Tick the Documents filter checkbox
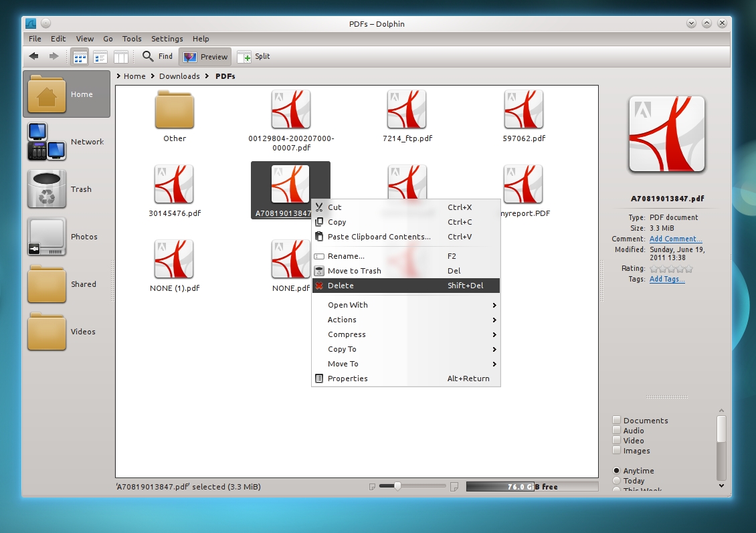 tap(616, 420)
